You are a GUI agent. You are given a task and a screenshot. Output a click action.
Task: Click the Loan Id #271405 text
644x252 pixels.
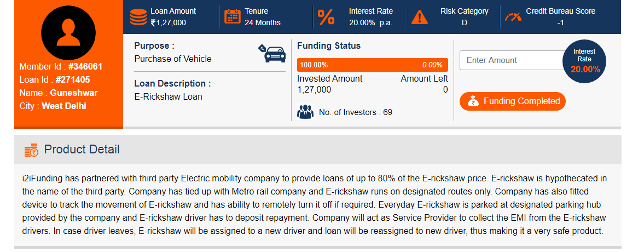(55, 80)
